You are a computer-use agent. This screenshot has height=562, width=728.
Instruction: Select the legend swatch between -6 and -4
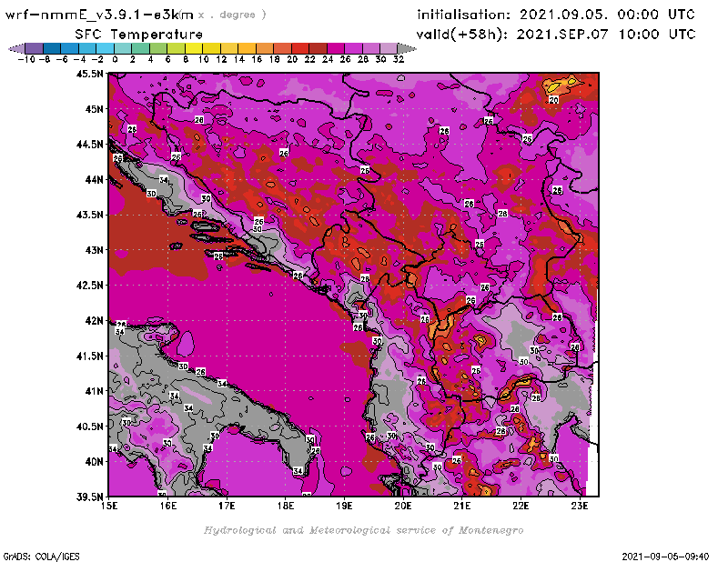[x=70, y=48]
